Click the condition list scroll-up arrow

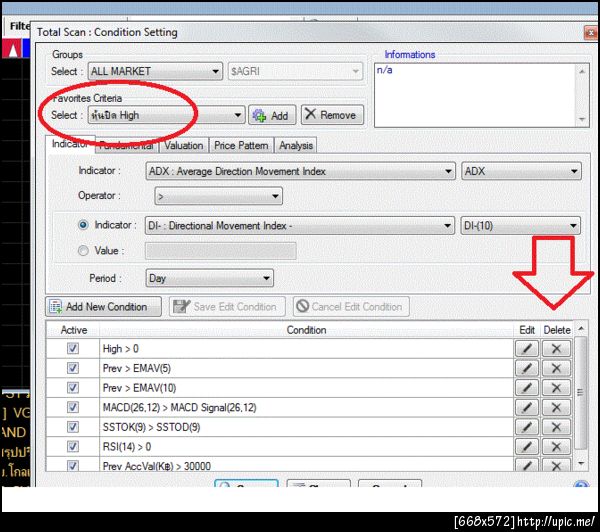(581, 329)
